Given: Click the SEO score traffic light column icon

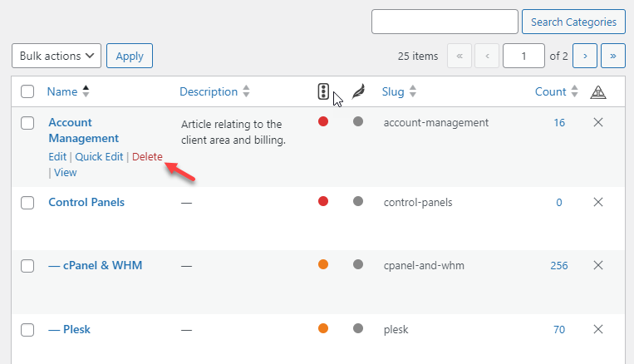Looking at the screenshot, I should (x=323, y=91).
